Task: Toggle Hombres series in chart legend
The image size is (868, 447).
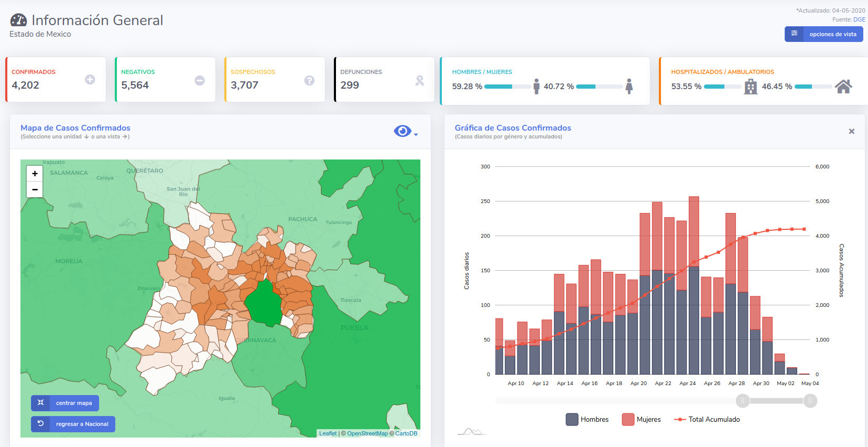Action: 587,419
